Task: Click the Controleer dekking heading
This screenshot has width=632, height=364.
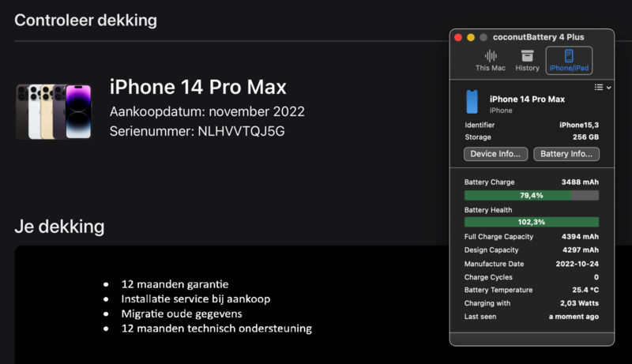Action: pyautogui.click(x=85, y=20)
